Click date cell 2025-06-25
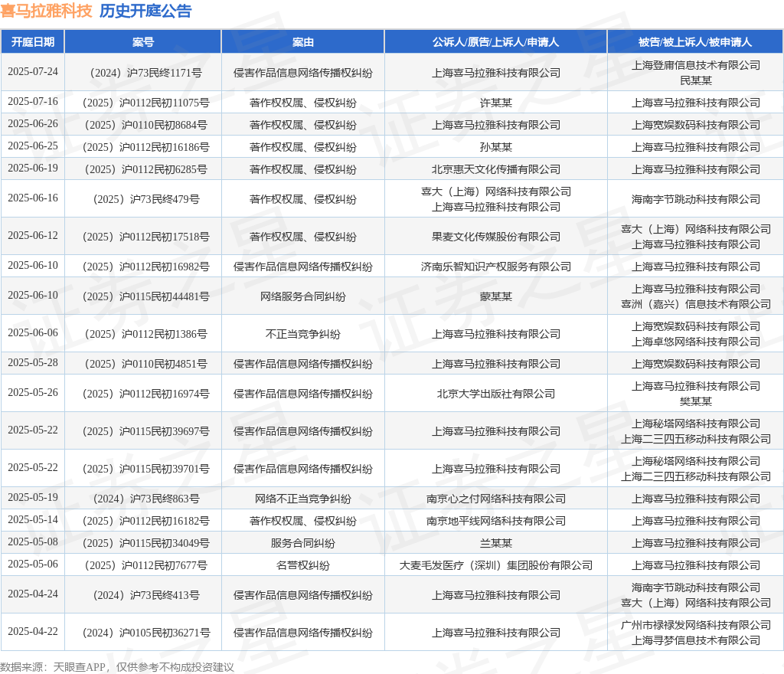 [x=33, y=146]
